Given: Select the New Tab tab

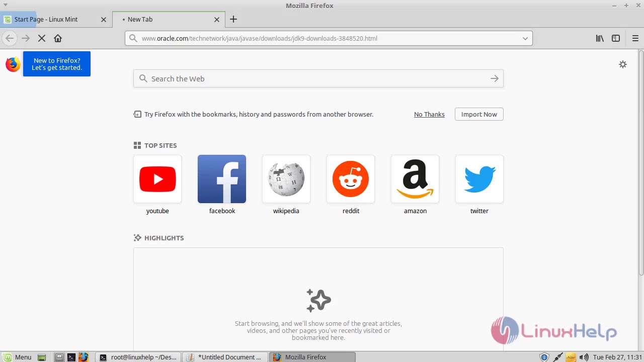Looking at the screenshot, I should point(169,19).
